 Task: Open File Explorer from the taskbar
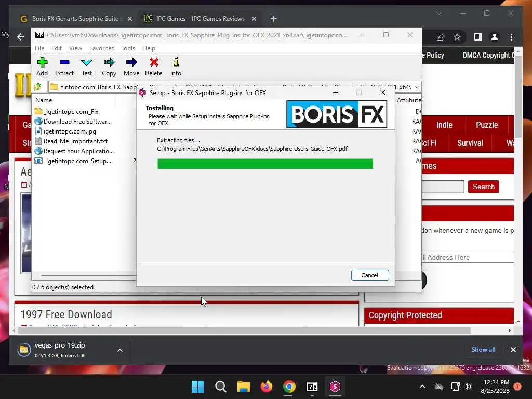coord(244,387)
